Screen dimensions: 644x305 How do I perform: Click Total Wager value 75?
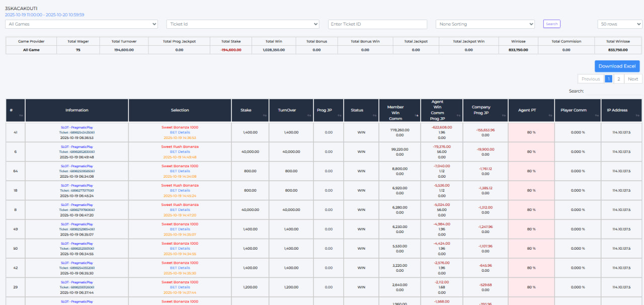pyautogui.click(x=78, y=50)
